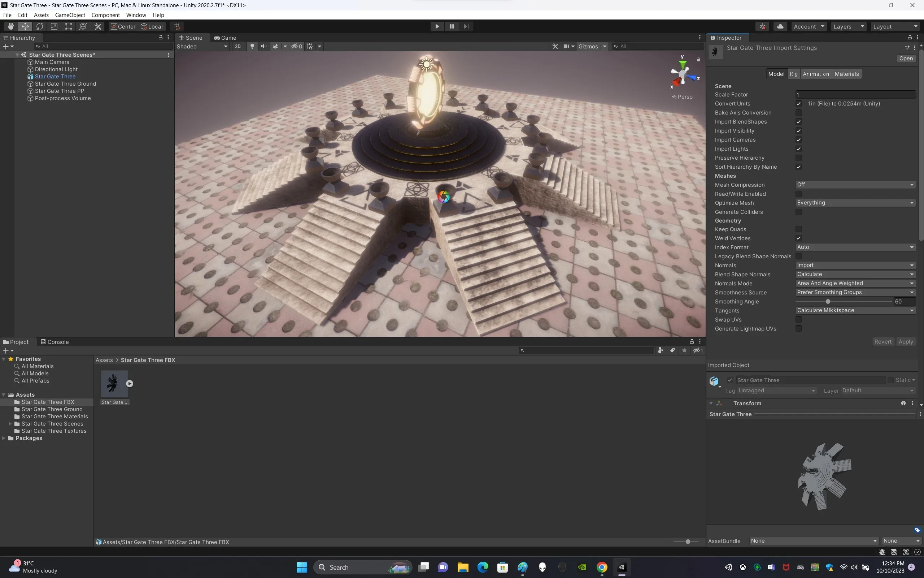Open the Component menu
Image resolution: width=924 pixels, height=578 pixels.
105,15
